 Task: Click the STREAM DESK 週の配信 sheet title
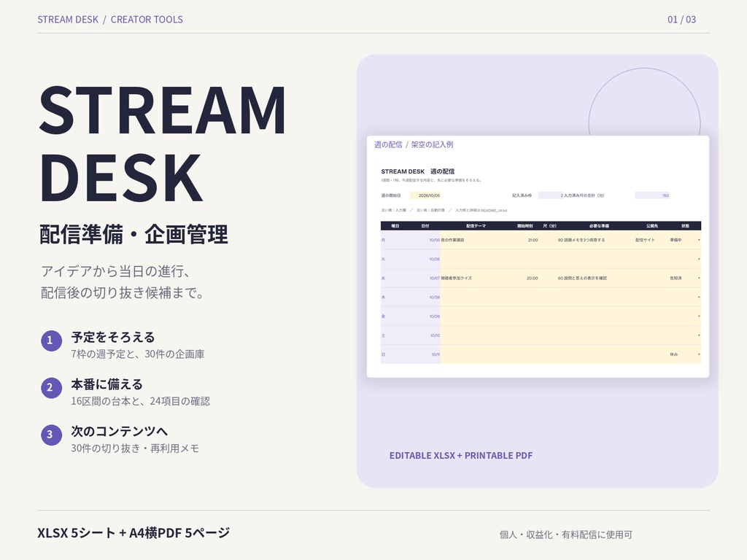point(418,171)
